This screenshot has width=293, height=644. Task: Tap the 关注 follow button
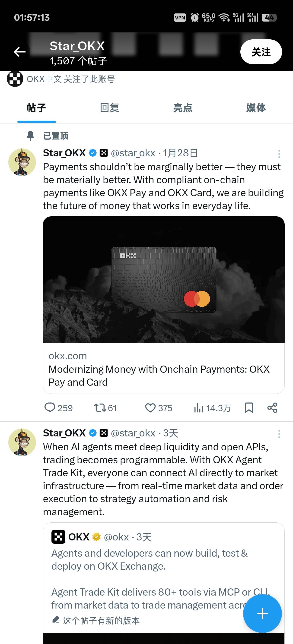261,52
